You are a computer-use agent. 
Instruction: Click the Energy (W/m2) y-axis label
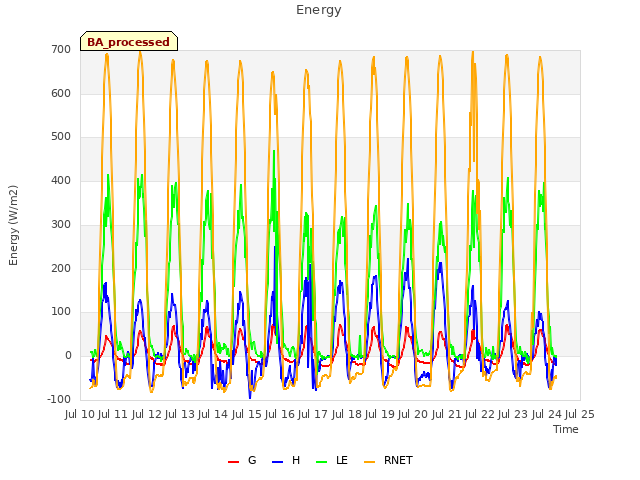click(13, 225)
